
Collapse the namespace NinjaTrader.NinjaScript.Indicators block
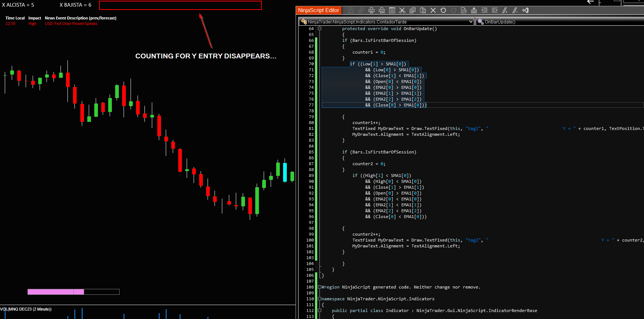point(319,299)
